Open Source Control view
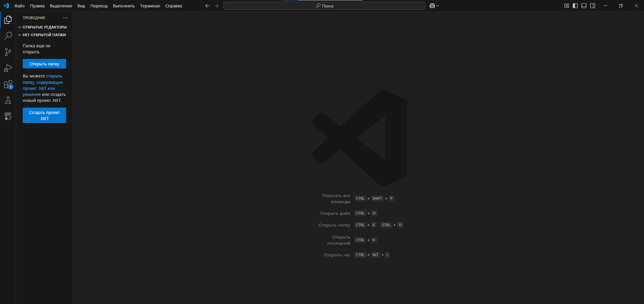Image resolution: width=644 pixels, height=304 pixels. 8,52
